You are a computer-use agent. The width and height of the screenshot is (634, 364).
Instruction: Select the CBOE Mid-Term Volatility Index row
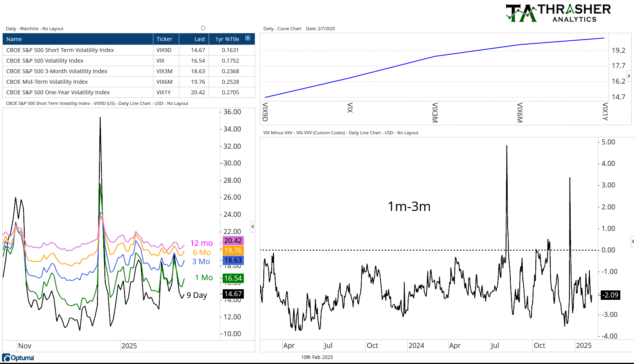pyautogui.click(x=47, y=81)
